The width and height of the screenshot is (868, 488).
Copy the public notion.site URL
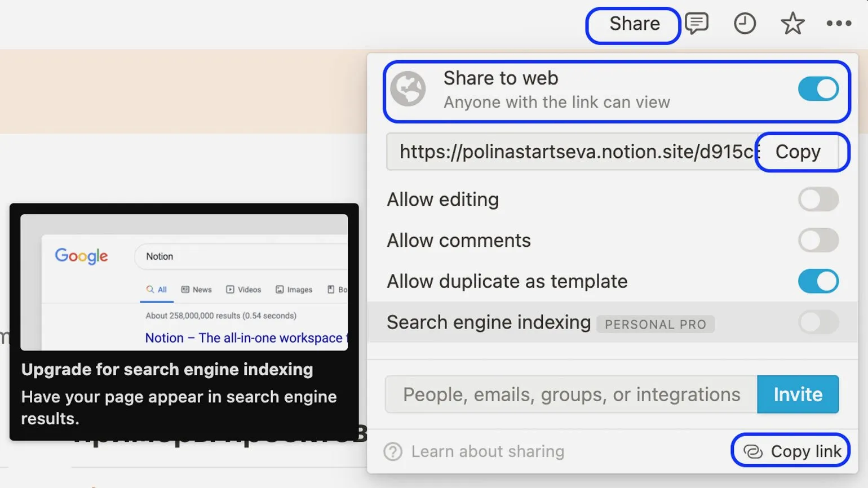[x=798, y=152]
